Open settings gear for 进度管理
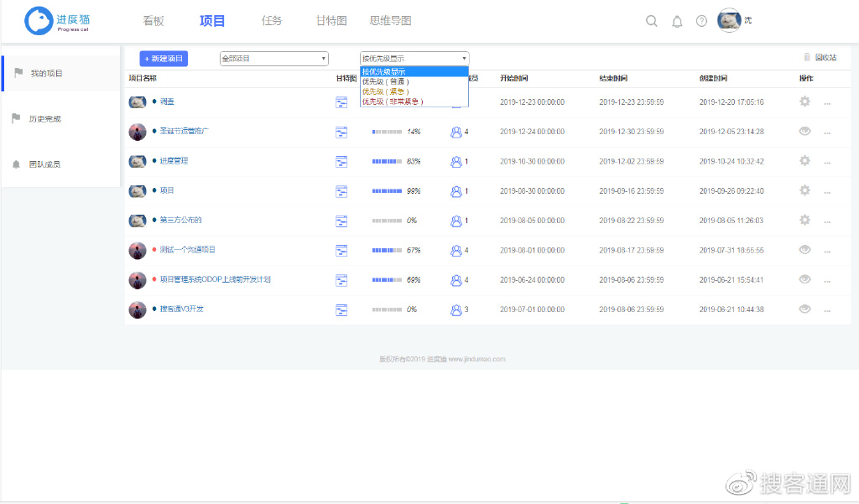Screen dimensions: 859x504 tap(804, 160)
